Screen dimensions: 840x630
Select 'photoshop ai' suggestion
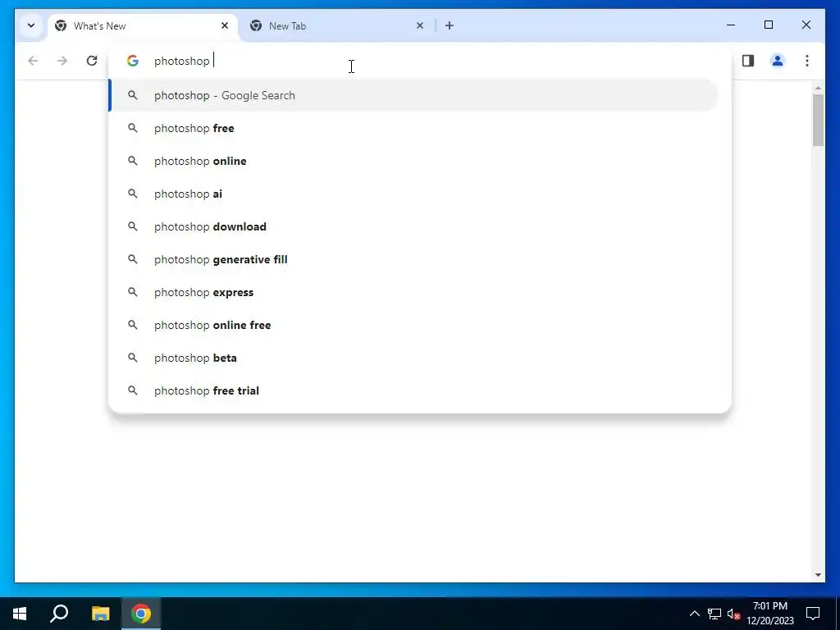pos(413,194)
